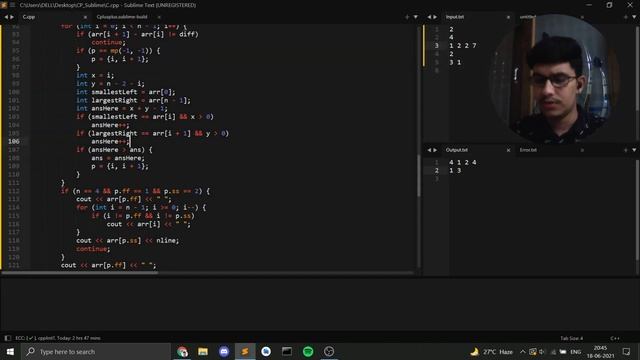640x360 pixels.
Task: Open the untitled tab in the Input pane
Action: click(x=528, y=17)
